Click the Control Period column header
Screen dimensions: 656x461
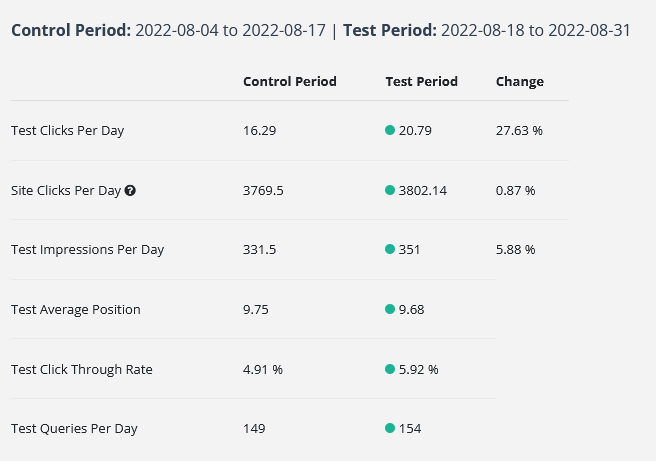tap(290, 81)
